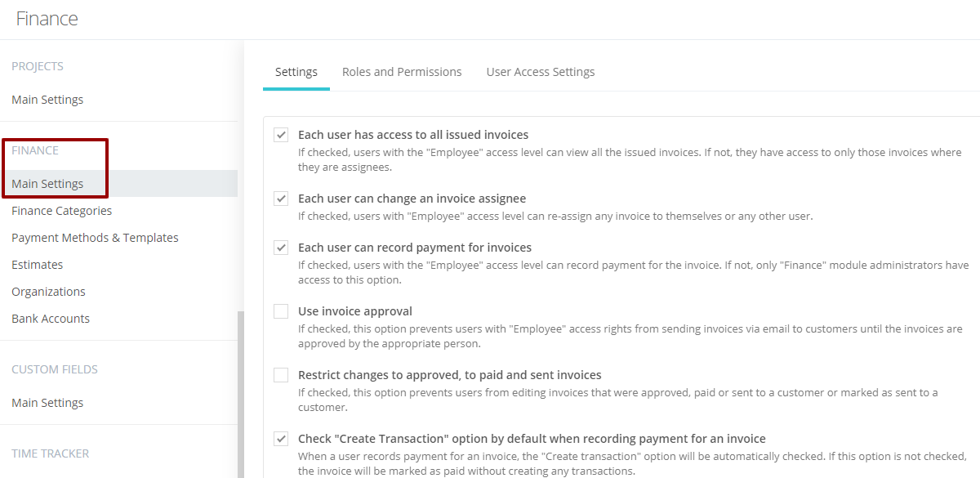Switch to the Roles and Permissions tab
The width and height of the screenshot is (980, 478).
[402, 72]
